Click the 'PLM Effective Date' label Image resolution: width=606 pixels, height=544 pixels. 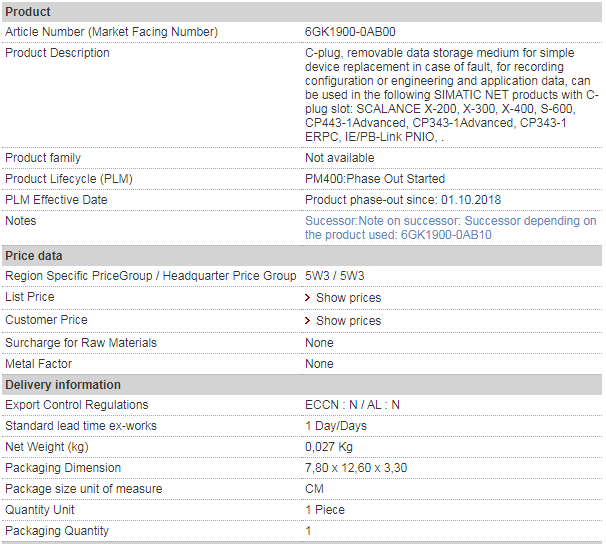click(x=56, y=200)
